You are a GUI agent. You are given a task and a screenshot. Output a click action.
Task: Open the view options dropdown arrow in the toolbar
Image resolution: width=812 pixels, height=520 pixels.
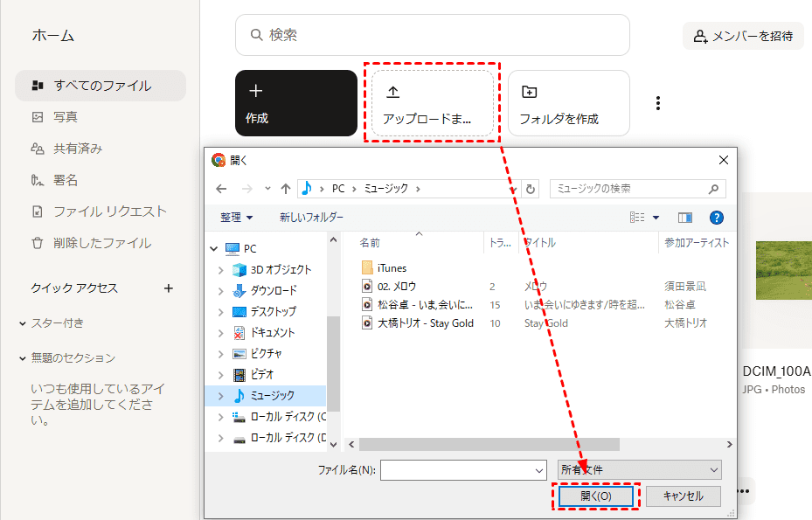point(656,218)
